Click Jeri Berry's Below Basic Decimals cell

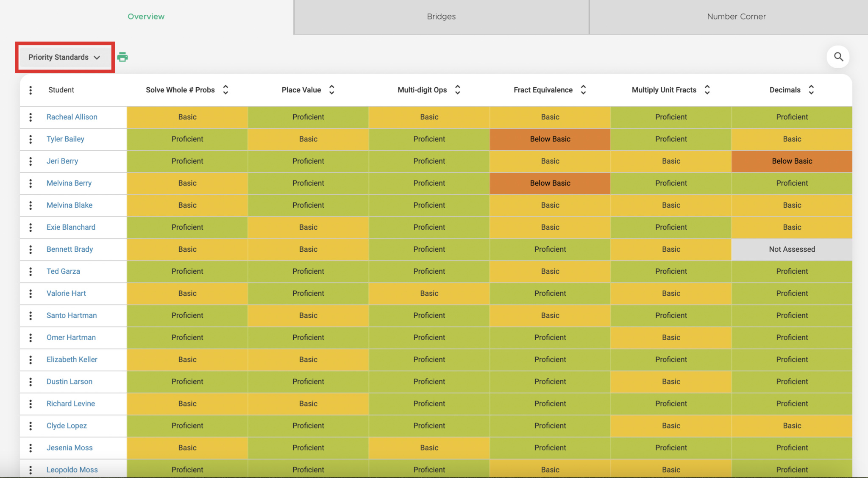[792, 161]
